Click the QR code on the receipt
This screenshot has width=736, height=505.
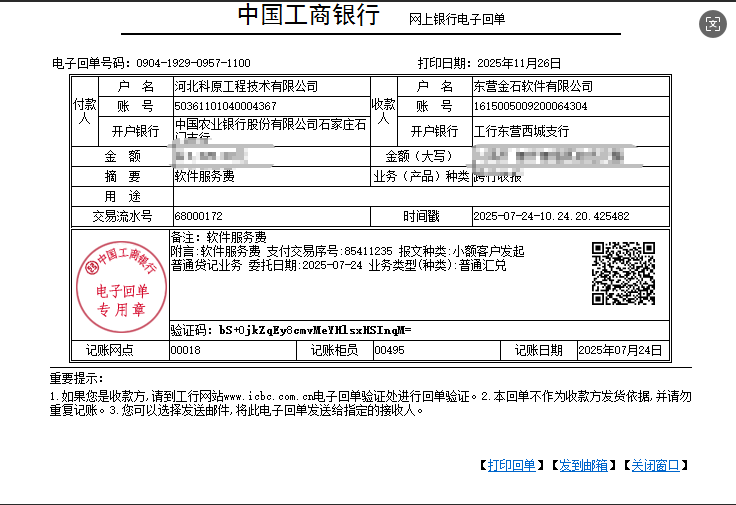click(x=624, y=273)
